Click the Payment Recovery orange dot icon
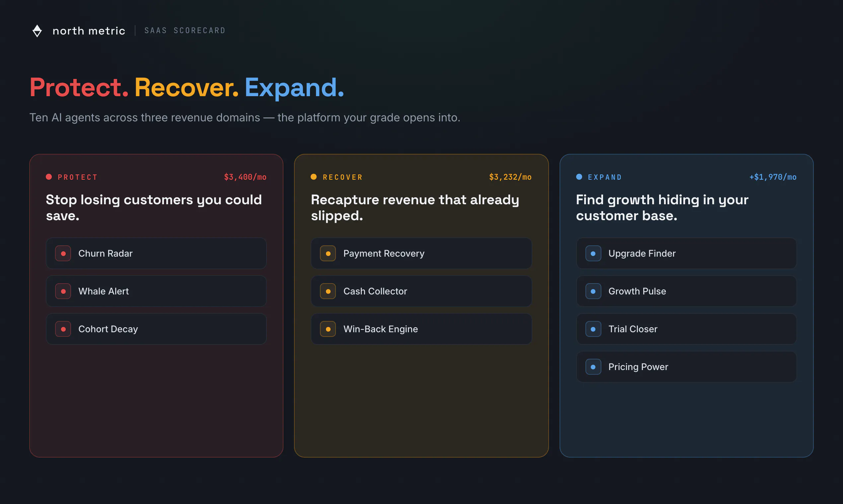Image resolution: width=843 pixels, height=504 pixels. pos(328,253)
